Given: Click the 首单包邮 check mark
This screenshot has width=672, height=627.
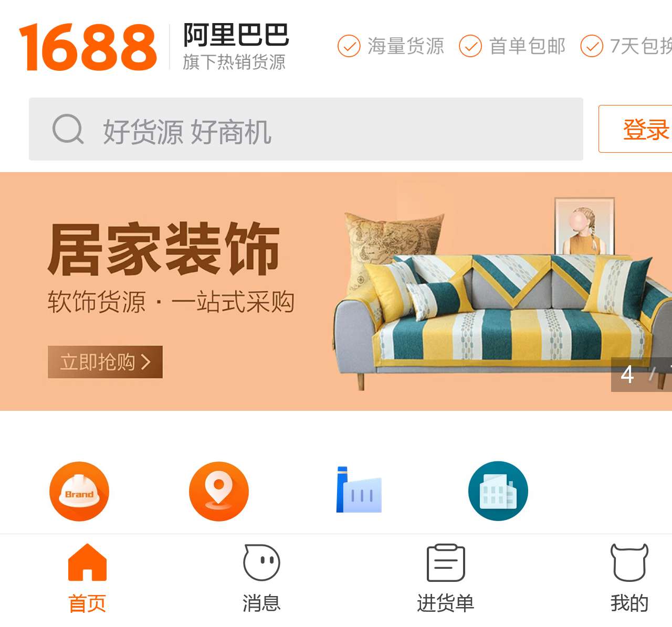Looking at the screenshot, I should point(470,46).
